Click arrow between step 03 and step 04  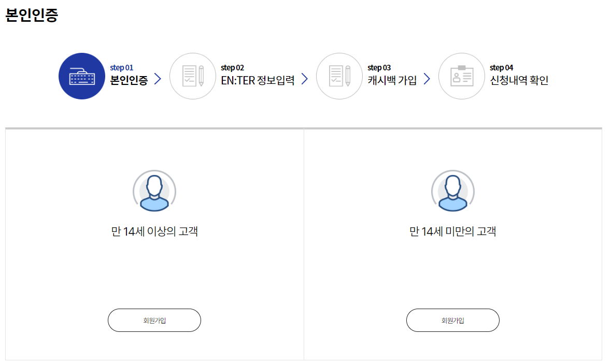pyautogui.click(x=427, y=79)
